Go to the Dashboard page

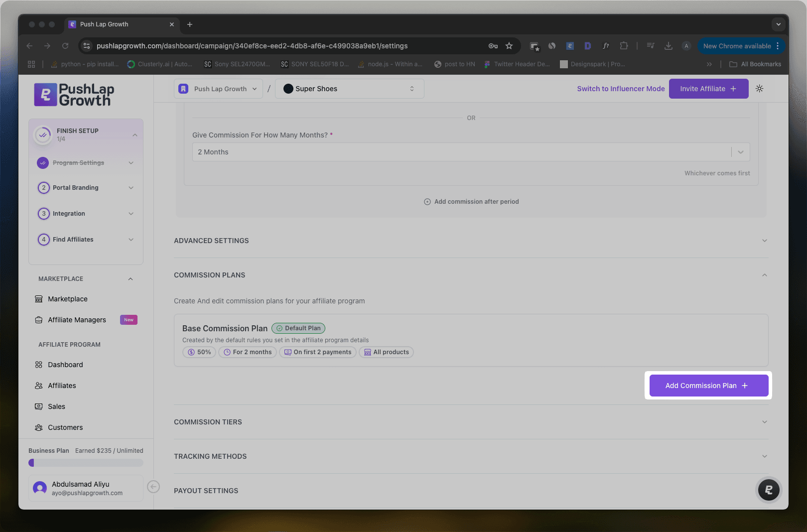pyautogui.click(x=65, y=365)
